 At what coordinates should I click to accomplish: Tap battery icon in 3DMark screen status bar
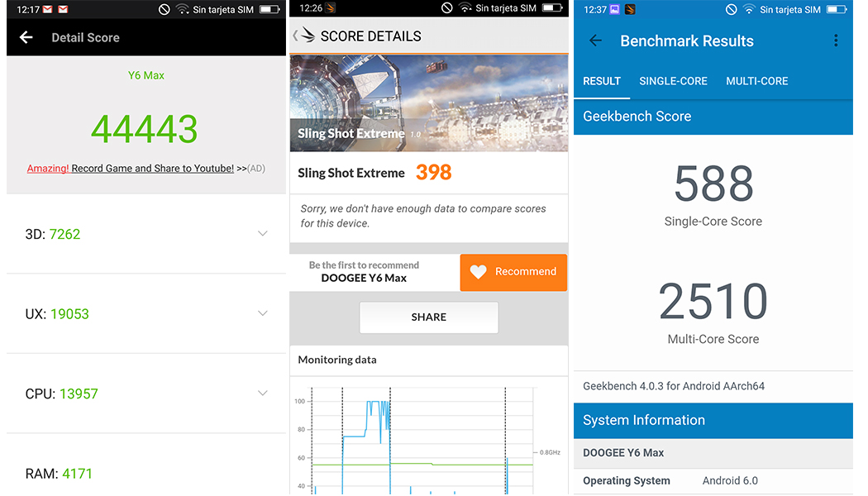click(x=552, y=7)
